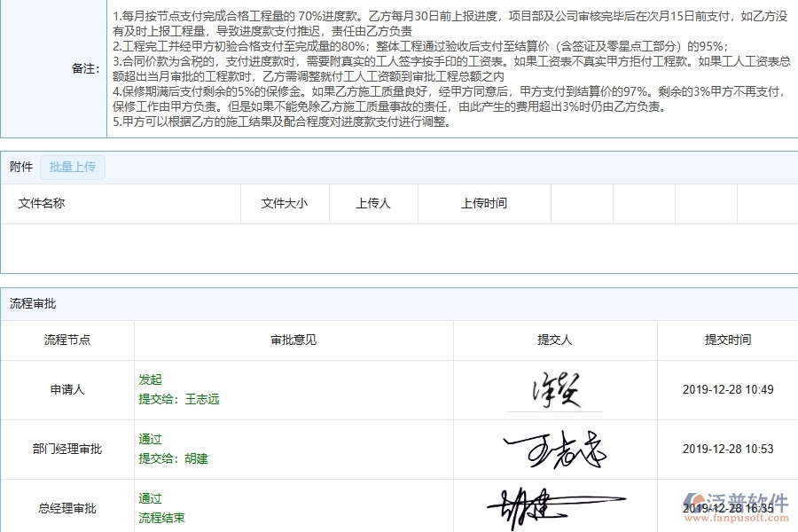Click the 上传人 column header
798x532 pixels.
point(373,204)
